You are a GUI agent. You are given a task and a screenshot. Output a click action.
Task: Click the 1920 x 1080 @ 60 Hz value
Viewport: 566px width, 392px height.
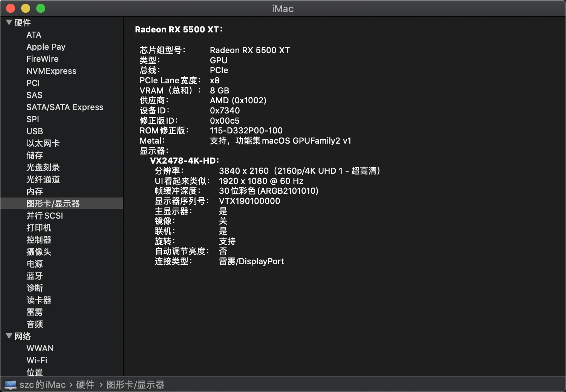261,181
